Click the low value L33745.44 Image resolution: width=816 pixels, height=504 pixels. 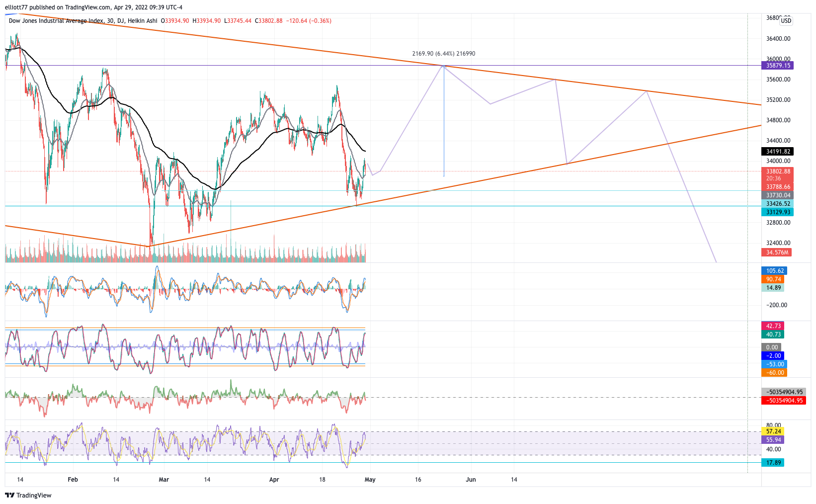click(x=238, y=21)
